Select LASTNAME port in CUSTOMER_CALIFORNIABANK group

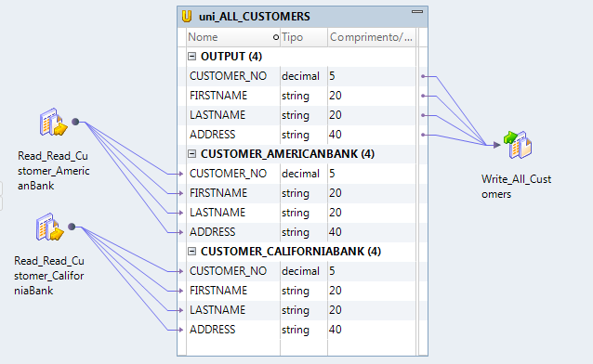pos(217,310)
